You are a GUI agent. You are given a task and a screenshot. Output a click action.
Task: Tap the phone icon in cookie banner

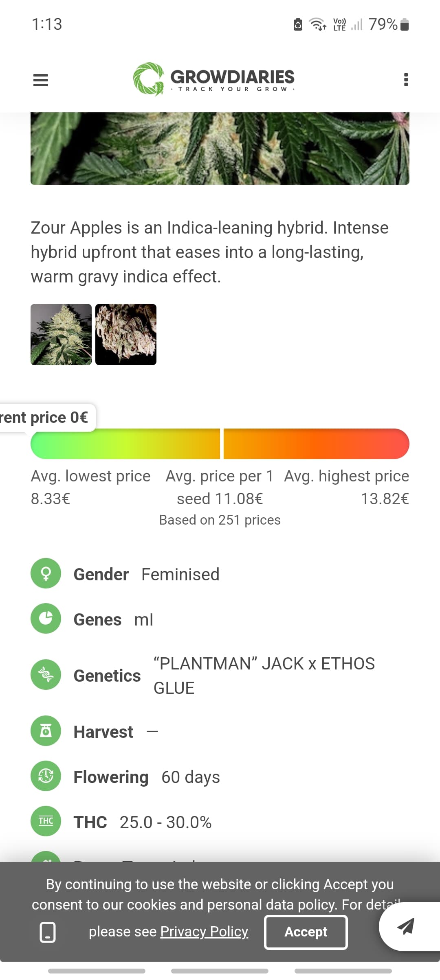pyautogui.click(x=48, y=932)
